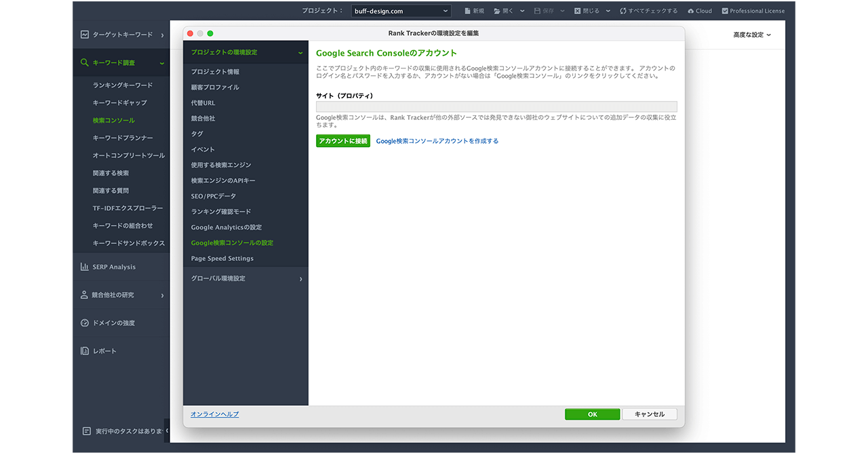Expand the グローバル環境設定 section

pos(300,279)
